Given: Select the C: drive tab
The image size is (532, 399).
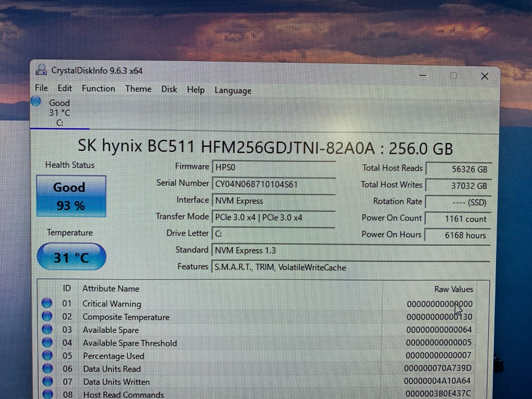Looking at the screenshot, I should pyautogui.click(x=60, y=113).
